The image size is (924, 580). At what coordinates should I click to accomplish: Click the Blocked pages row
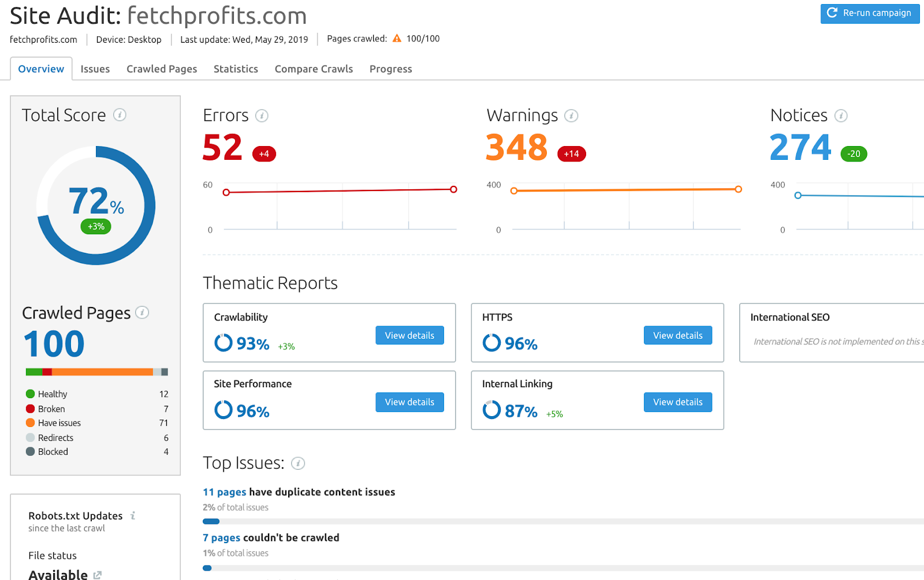coord(97,451)
